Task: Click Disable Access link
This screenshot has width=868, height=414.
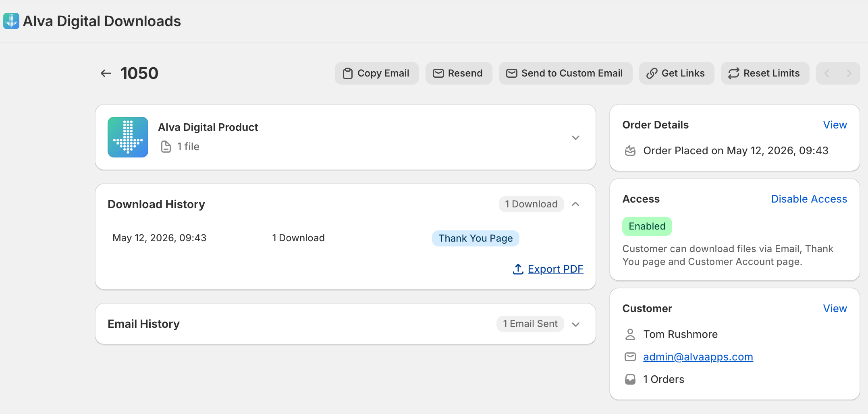Action: click(809, 199)
